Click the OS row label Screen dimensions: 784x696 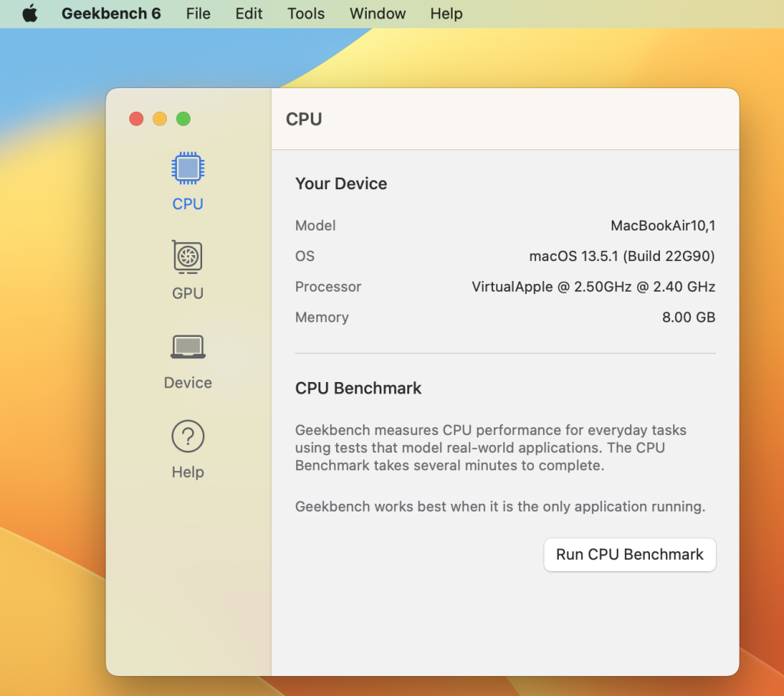pyautogui.click(x=305, y=256)
